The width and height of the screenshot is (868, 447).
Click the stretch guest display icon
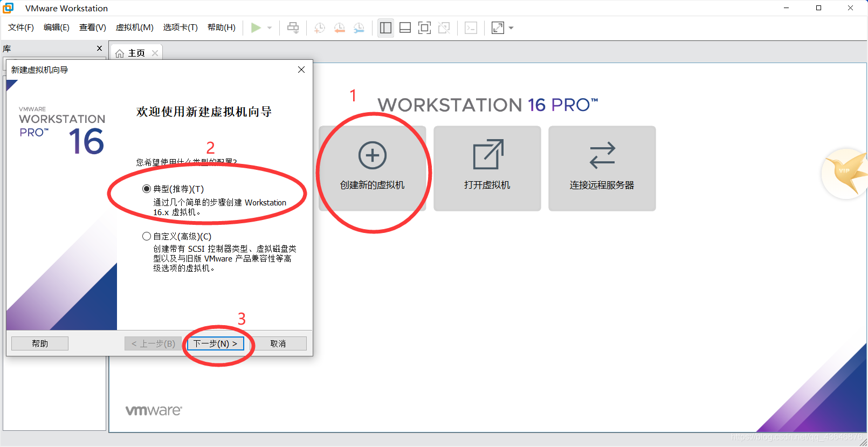pyautogui.click(x=498, y=28)
